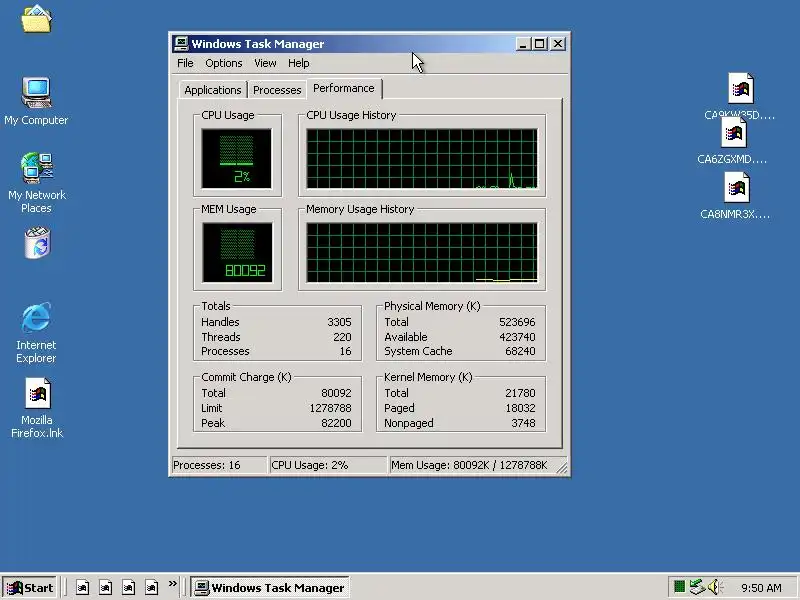Open the Options menu
The width and height of the screenshot is (800, 600).
click(x=223, y=63)
